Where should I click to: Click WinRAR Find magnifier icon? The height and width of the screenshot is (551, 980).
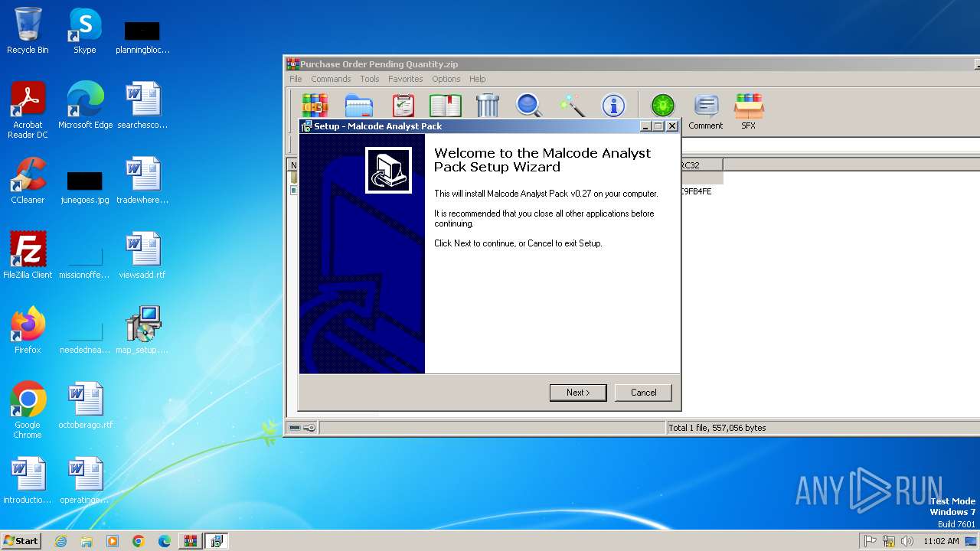click(x=529, y=106)
